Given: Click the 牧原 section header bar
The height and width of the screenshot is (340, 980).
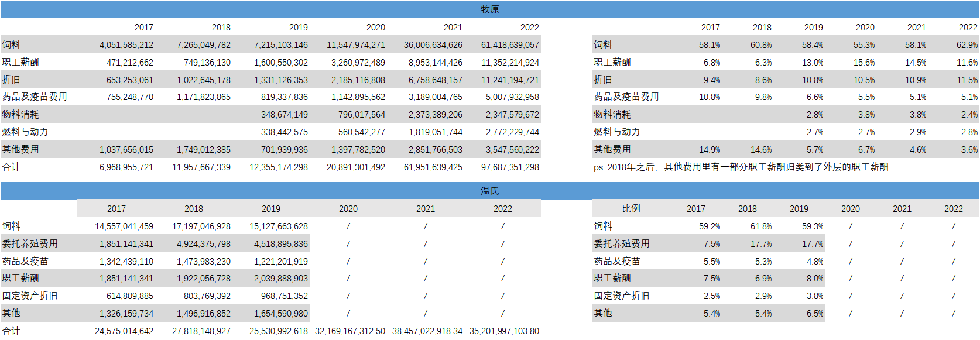Looking at the screenshot, I should coord(489,9).
